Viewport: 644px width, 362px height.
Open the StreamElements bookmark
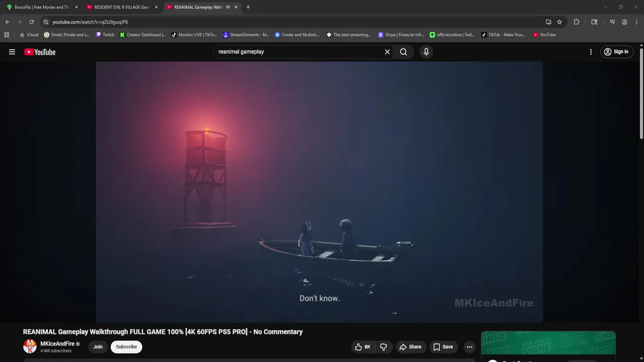click(246, 35)
